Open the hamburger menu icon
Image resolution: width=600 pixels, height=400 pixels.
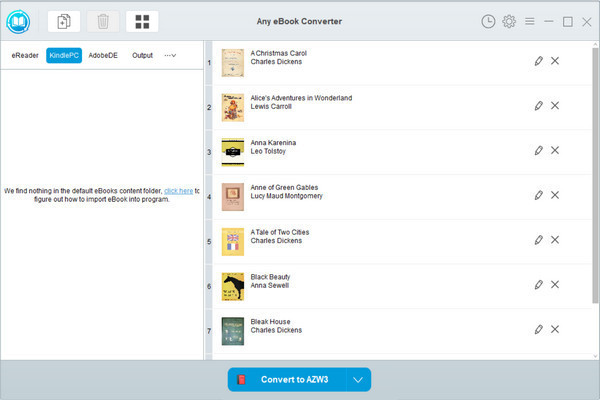(530, 21)
